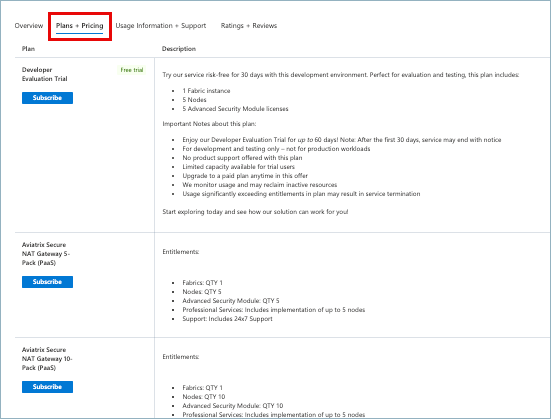Click the Free trial badge
Screen dimensions: 551x419
132,70
